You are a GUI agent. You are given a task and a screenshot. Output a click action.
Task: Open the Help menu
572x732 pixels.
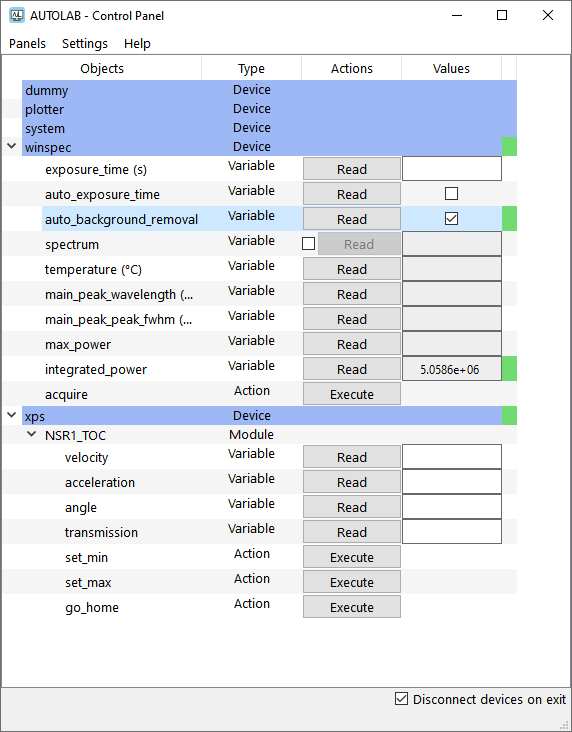pos(137,43)
